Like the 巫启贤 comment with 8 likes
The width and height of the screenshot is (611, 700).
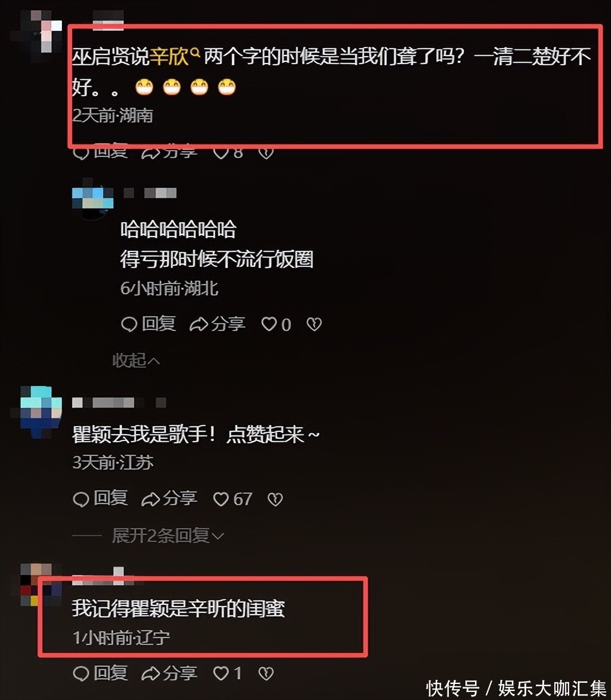[x=228, y=152]
